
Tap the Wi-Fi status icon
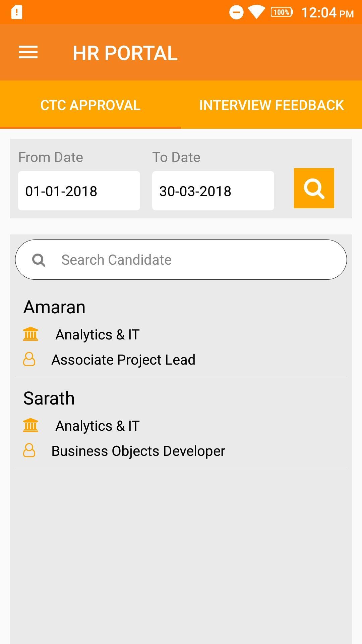pyautogui.click(x=256, y=12)
